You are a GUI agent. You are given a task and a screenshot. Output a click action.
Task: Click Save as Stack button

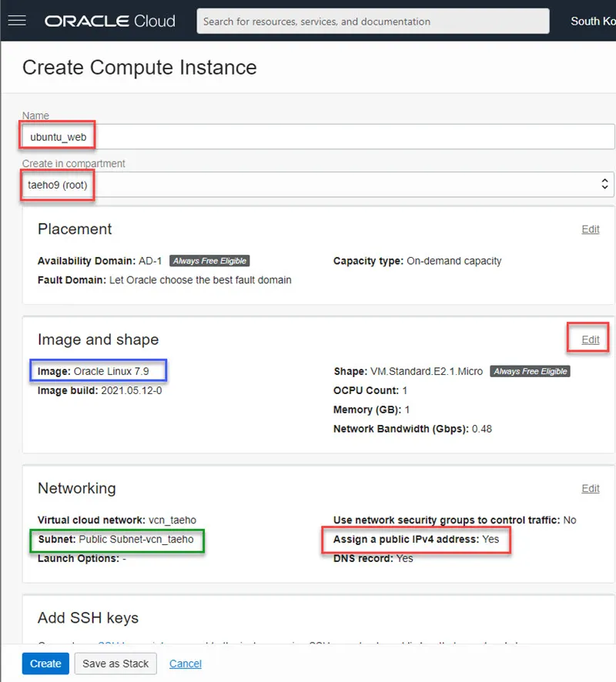[115, 664]
